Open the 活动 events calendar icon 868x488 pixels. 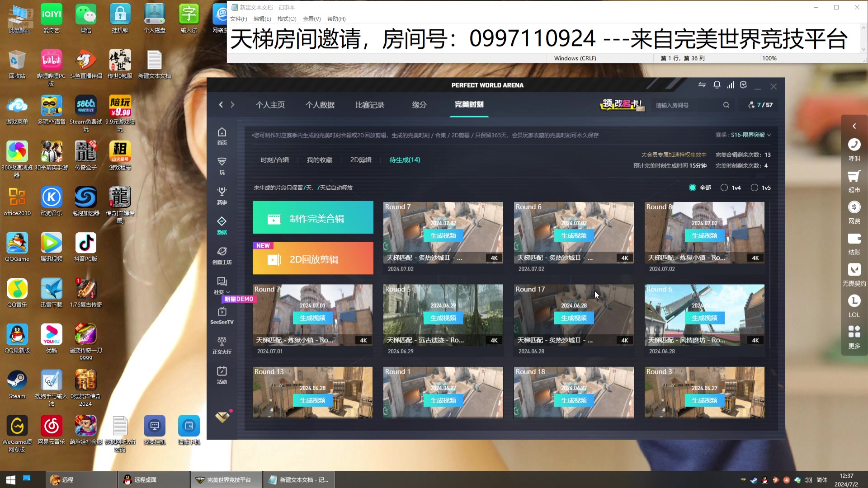point(222,375)
